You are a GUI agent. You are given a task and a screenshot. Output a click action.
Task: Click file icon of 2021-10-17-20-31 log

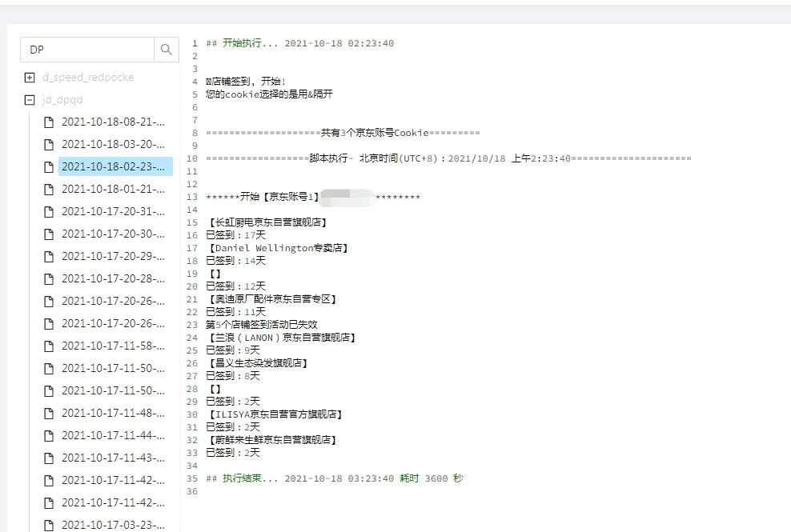pos(49,212)
